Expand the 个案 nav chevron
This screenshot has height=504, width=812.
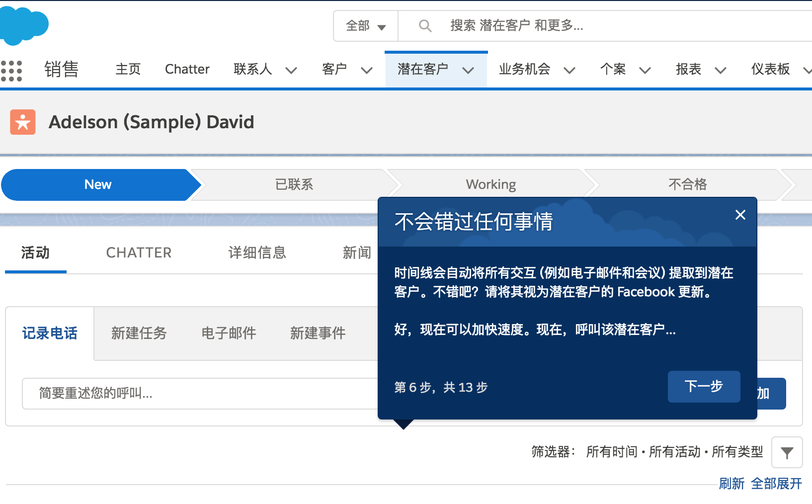(645, 70)
